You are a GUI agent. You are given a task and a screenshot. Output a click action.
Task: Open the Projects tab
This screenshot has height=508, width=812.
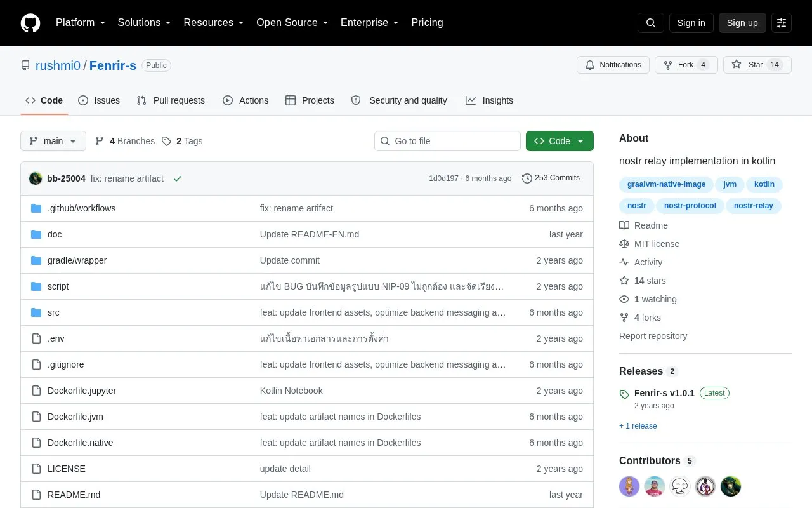(310, 100)
